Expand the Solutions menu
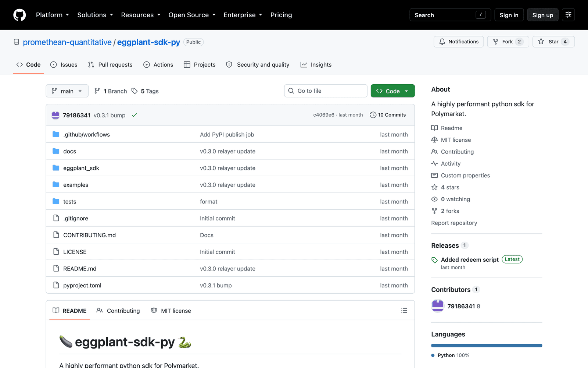 tap(95, 15)
